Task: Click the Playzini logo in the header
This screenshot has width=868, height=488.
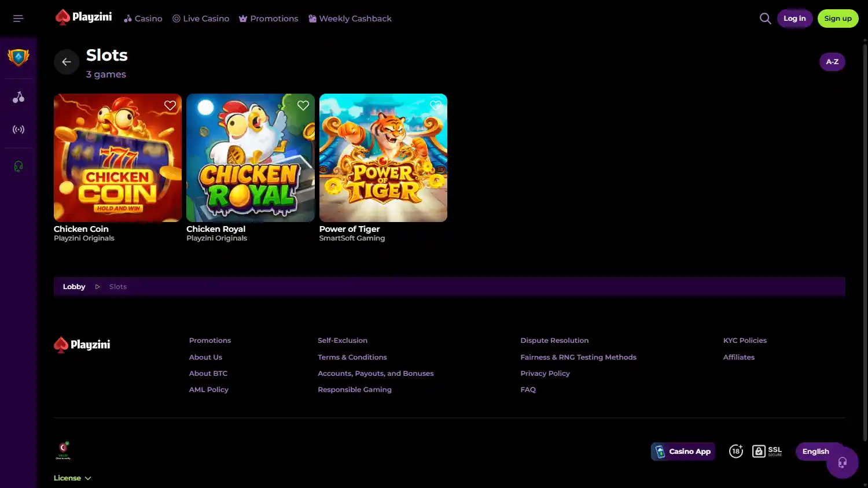Action: 83,17
